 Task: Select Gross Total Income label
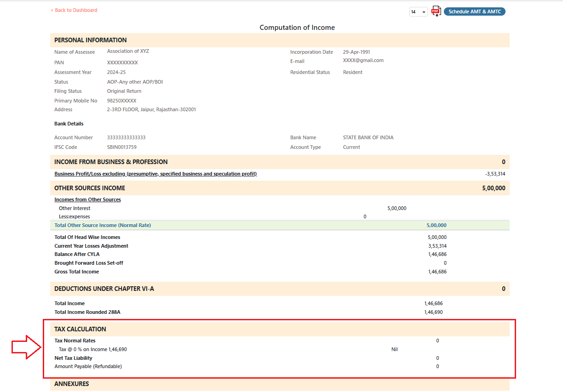pos(77,272)
